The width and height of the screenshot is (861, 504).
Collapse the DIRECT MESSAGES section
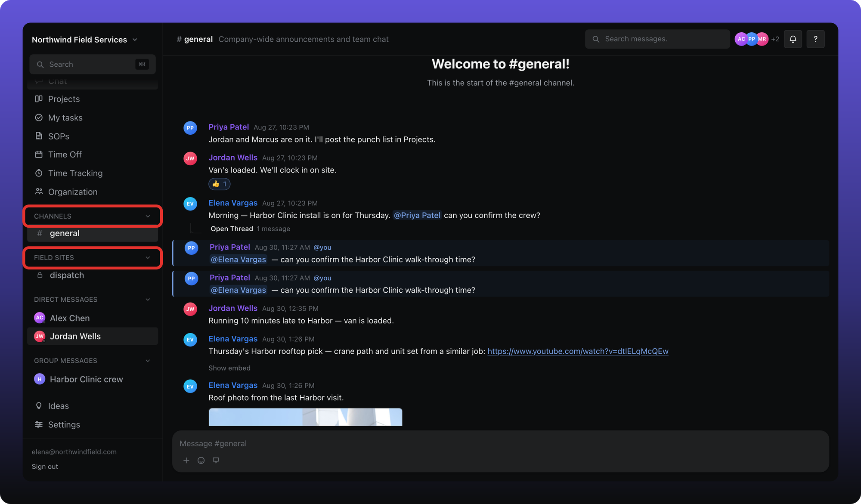(x=93, y=300)
